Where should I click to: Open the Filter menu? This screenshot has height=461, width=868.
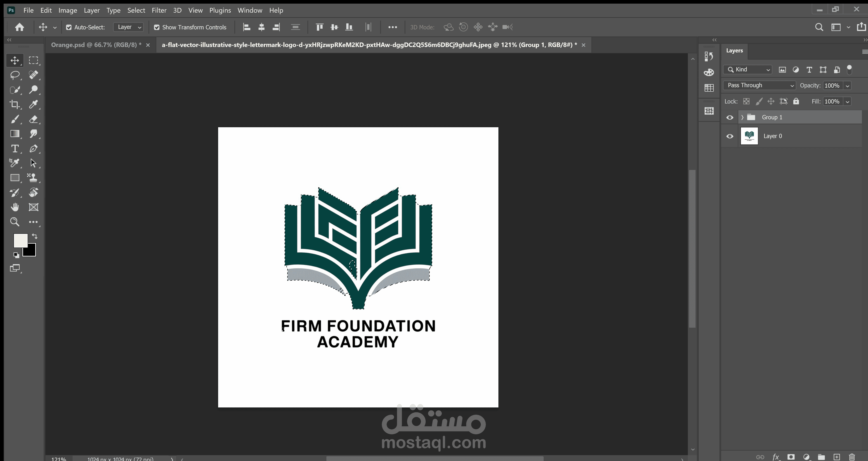[159, 10]
